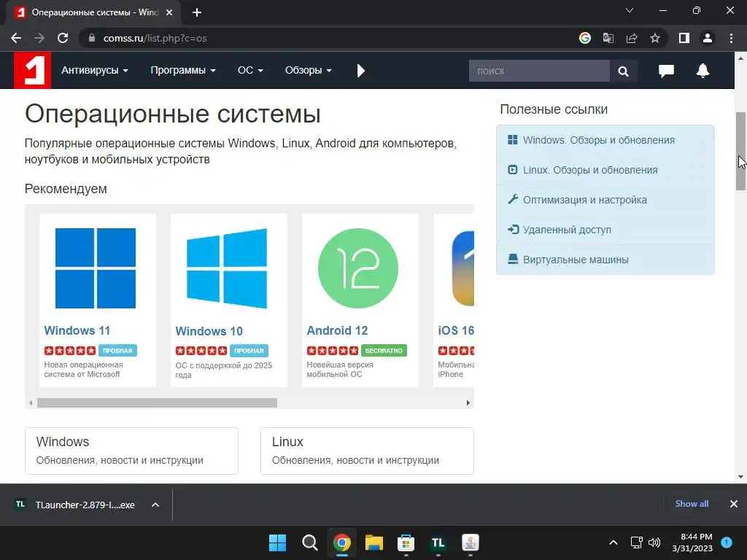This screenshot has width=747, height=560.
Task: Click БЕСПЛАТНО badge under Android 12
Action: pos(384,351)
